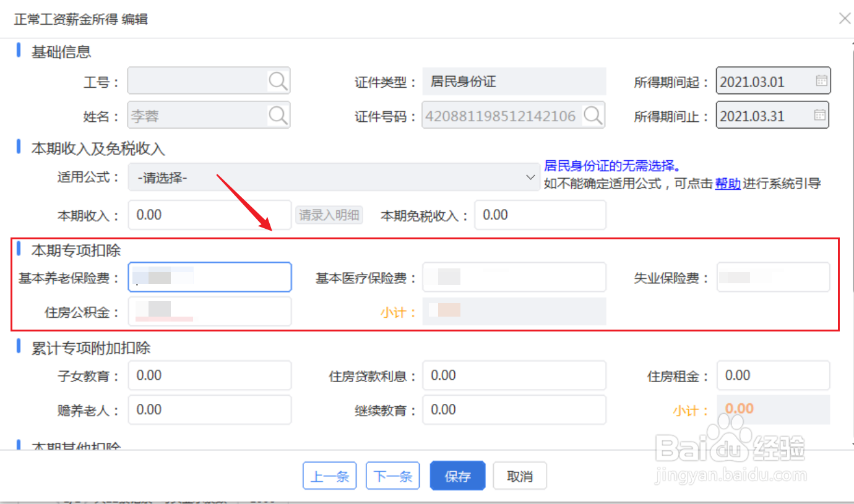Open the calendar for 所得期间起 date

coord(820,80)
